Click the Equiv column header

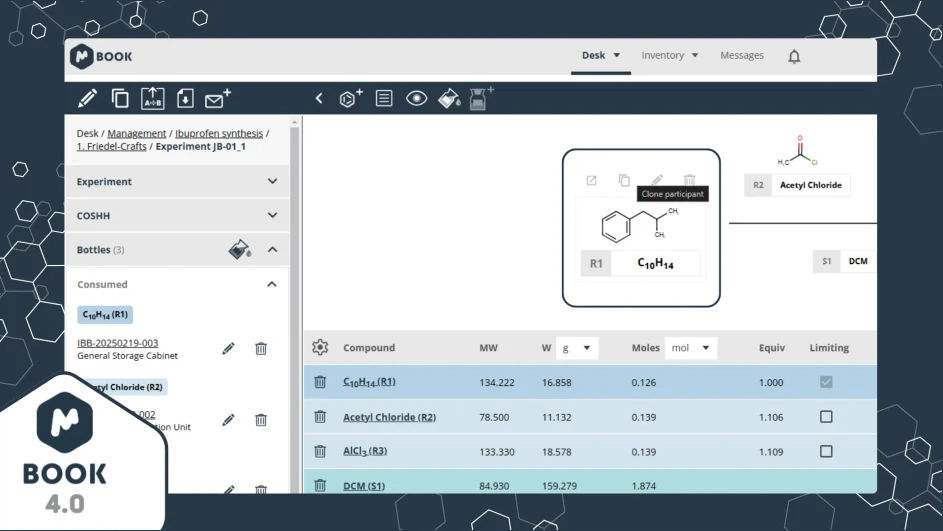[x=772, y=348]
